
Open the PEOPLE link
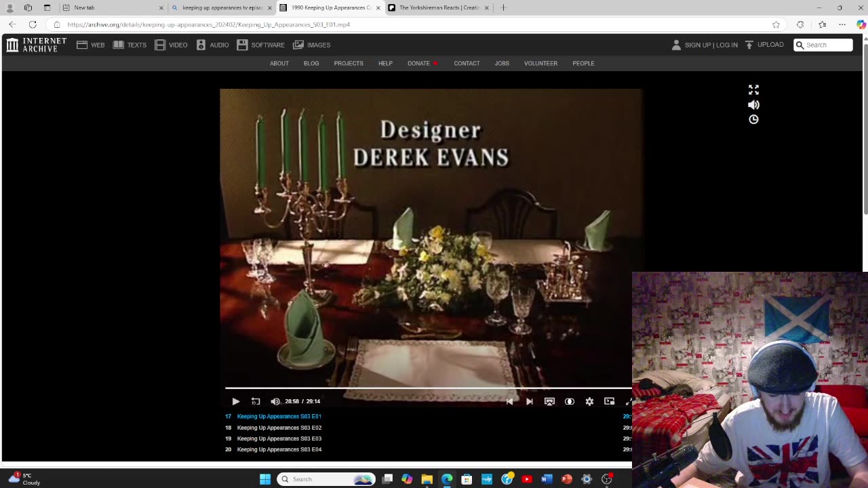(x=583, y=63)
